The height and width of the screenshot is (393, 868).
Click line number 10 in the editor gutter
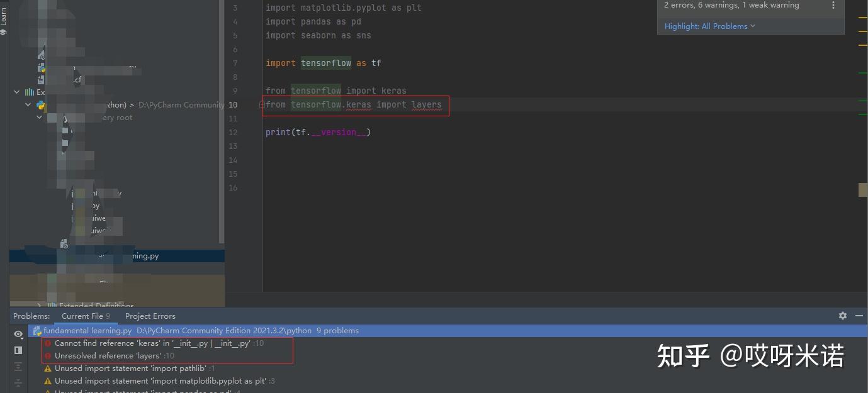(x=233, y=104)
